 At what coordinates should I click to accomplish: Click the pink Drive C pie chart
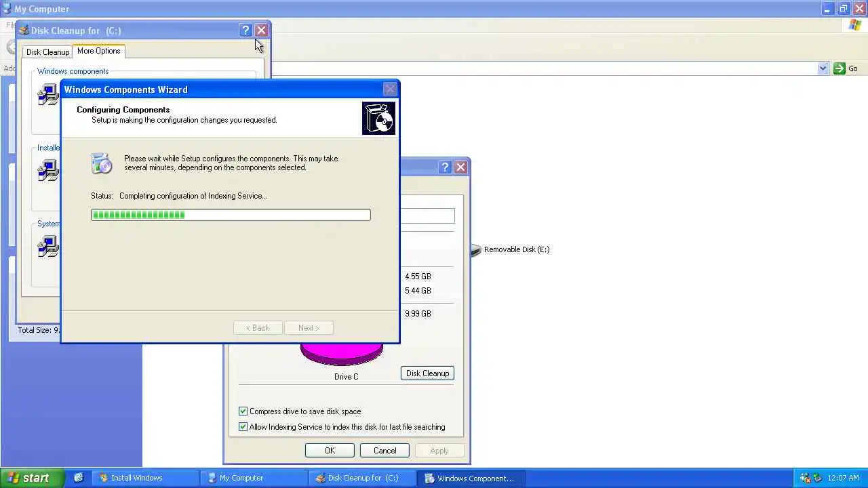tap(342, 354)
